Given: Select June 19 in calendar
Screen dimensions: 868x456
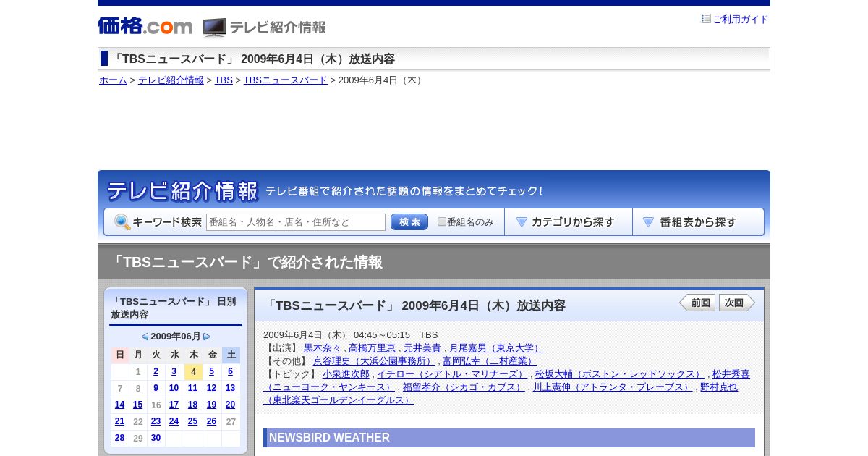Looking at the screenshot, I should pyautogui.click(x=211, y=405).
